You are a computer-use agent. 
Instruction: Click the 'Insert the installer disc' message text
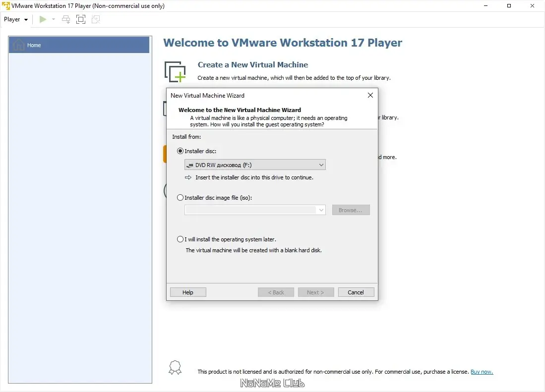pos(254,177)
